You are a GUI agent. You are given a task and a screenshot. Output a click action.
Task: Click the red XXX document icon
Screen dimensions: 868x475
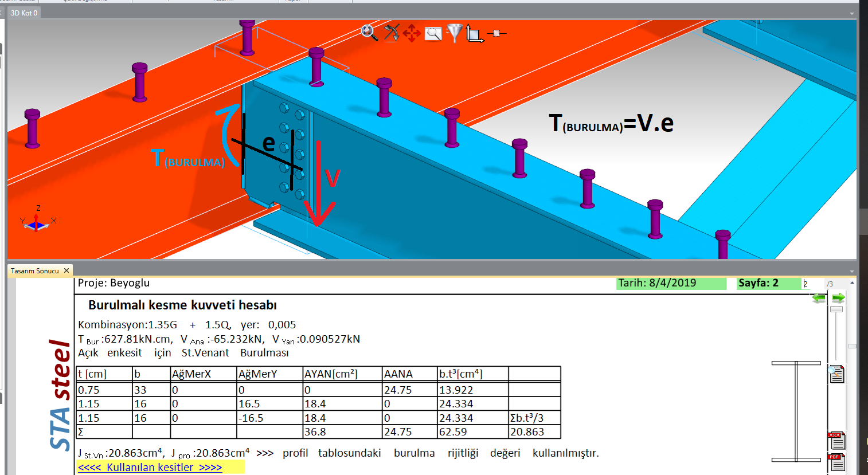836,441
